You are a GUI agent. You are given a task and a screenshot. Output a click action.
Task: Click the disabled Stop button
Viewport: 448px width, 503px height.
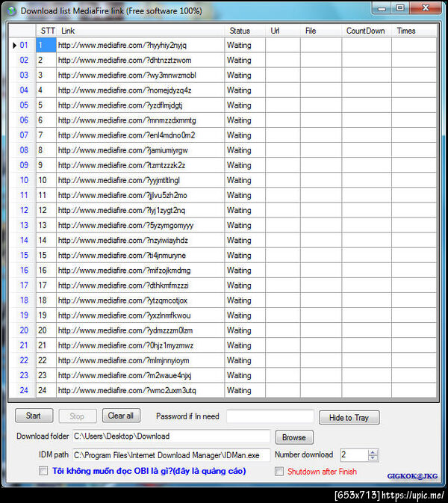pyautogui.click(x=77, y=416)
